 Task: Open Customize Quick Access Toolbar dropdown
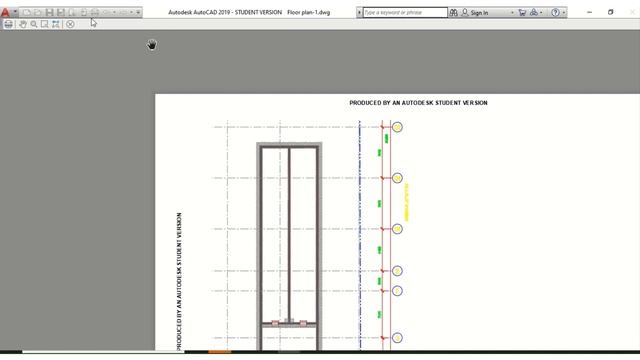tap(138, 13)
